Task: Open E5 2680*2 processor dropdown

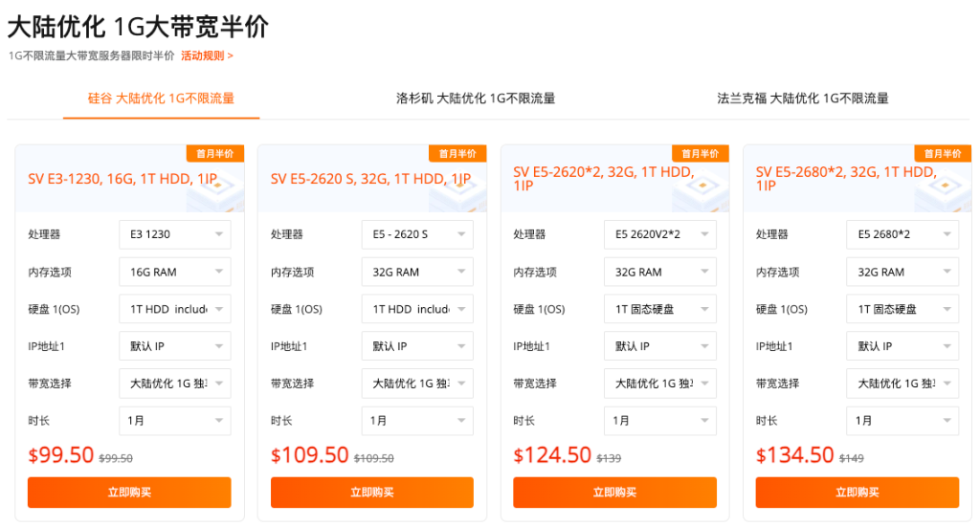Action: (902, 234)
